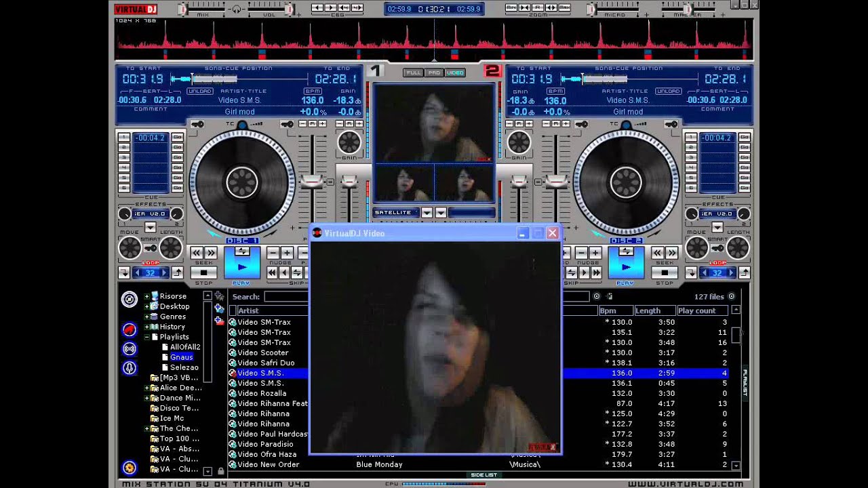868x488 pixels.
Task: Click deck 1 pitch slider handle
Action: (x=312, y=182)
